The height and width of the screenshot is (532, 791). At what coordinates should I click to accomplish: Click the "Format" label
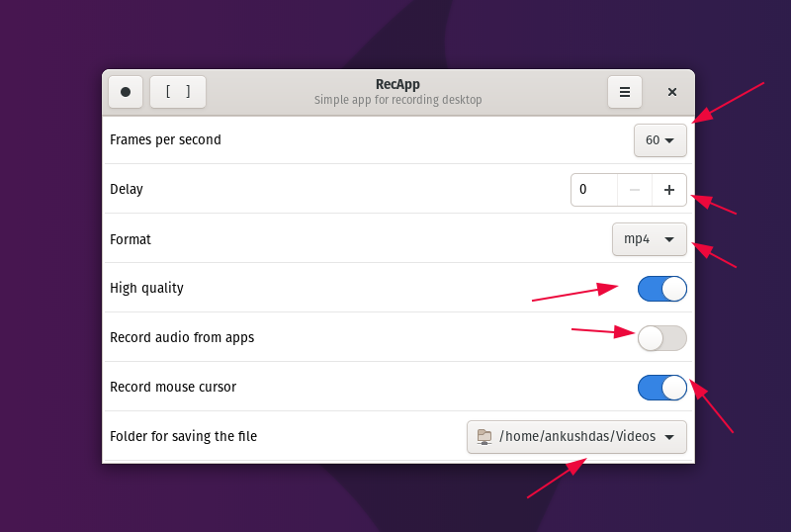[x=131, y=239]
